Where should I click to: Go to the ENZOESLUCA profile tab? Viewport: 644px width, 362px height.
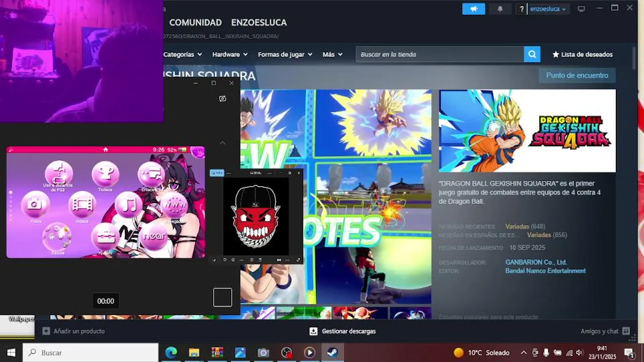[x=259, y=23]
